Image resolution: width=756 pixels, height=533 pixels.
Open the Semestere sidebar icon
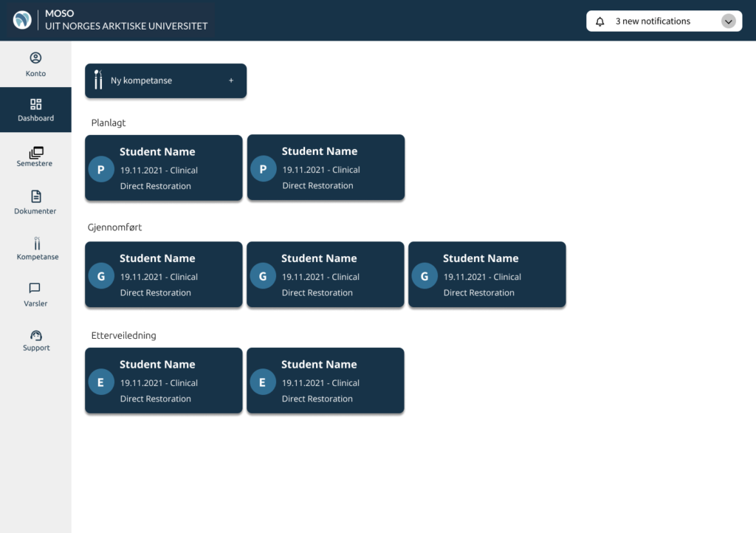(36, 152)
